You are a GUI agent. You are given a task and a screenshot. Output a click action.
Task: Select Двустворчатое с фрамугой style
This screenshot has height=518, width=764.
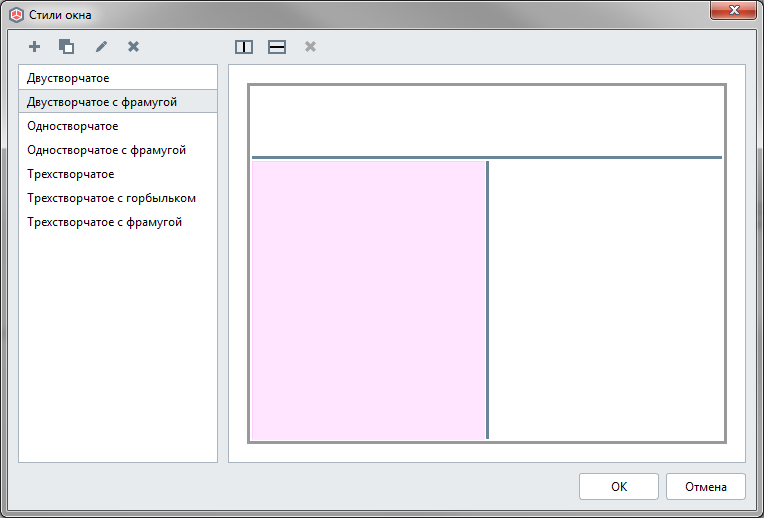pos(118,102)
